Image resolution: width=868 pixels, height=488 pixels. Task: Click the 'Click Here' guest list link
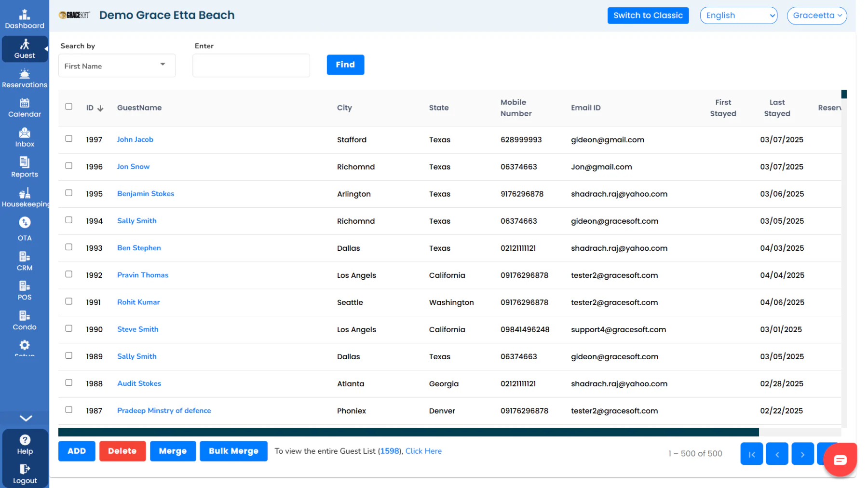point(423,451)
